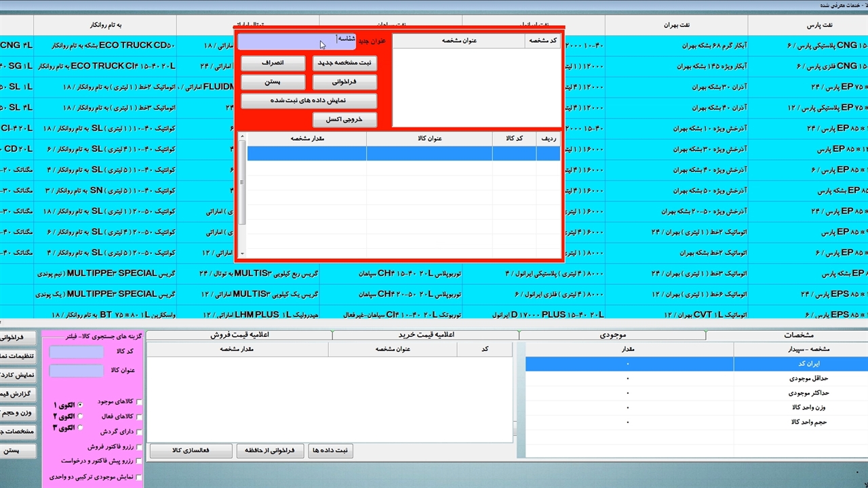868x488 pixels.
Task: Toggle the رزرو فاکتور فروش checkbox
Action: [x=140, y=447]
